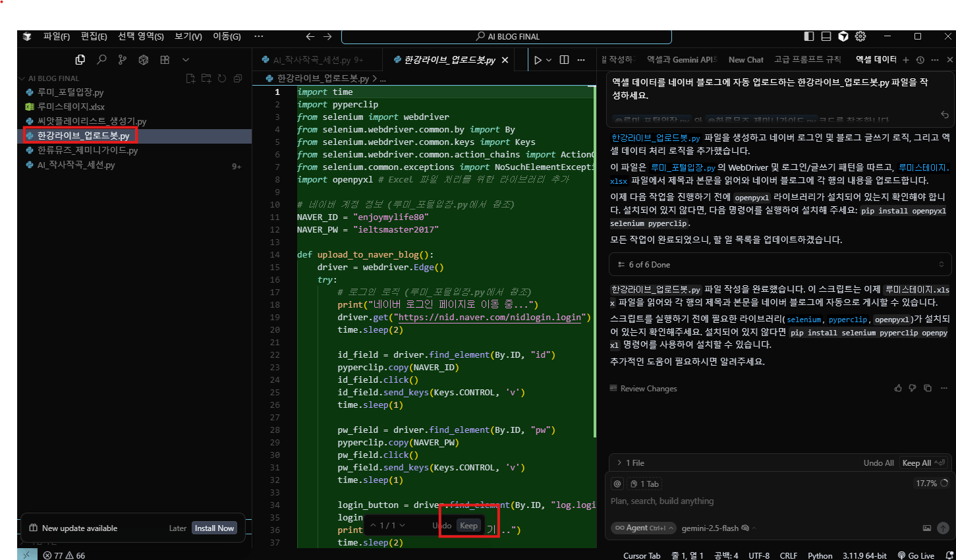Open settings via the gear icon
This screenshot has height=560, width=956.
tap(860, 36)
